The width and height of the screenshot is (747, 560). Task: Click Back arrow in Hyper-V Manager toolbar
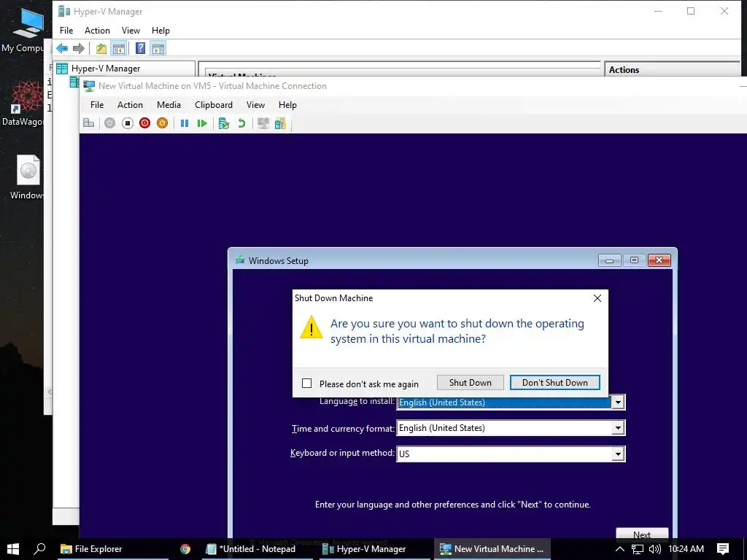[x=62, y=48]
